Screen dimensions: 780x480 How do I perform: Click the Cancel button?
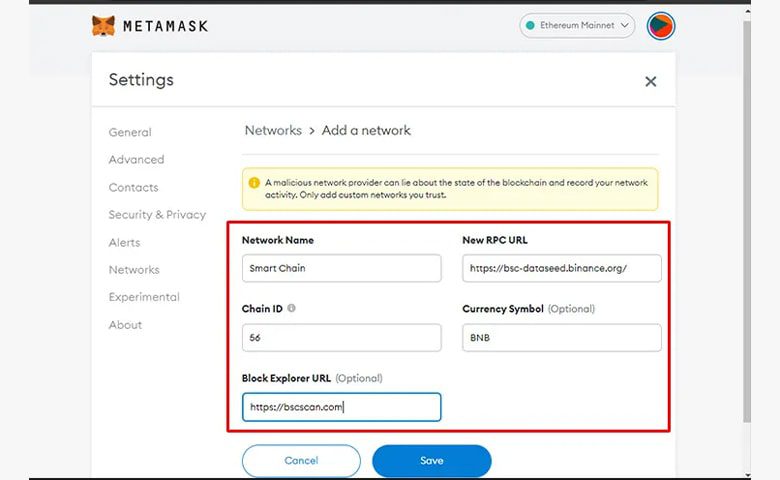(x=301, y=461)
